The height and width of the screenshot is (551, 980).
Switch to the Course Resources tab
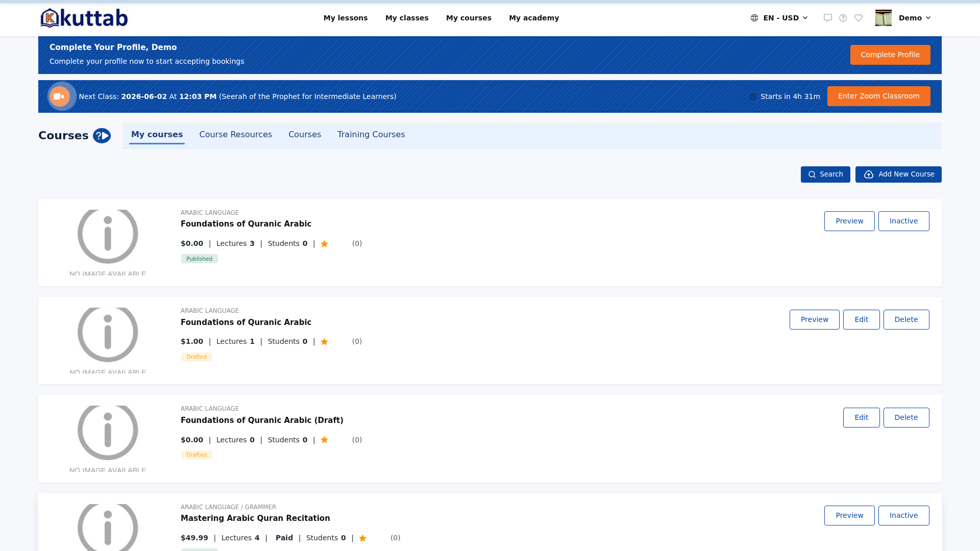[x=235, y=135]
